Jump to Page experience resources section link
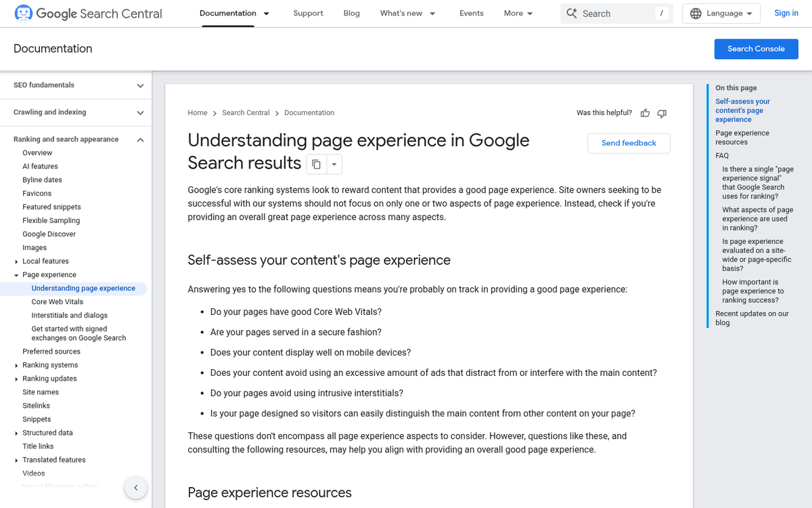Image resolution: width=812 pixels, height=508 pixels. point(742,137)
